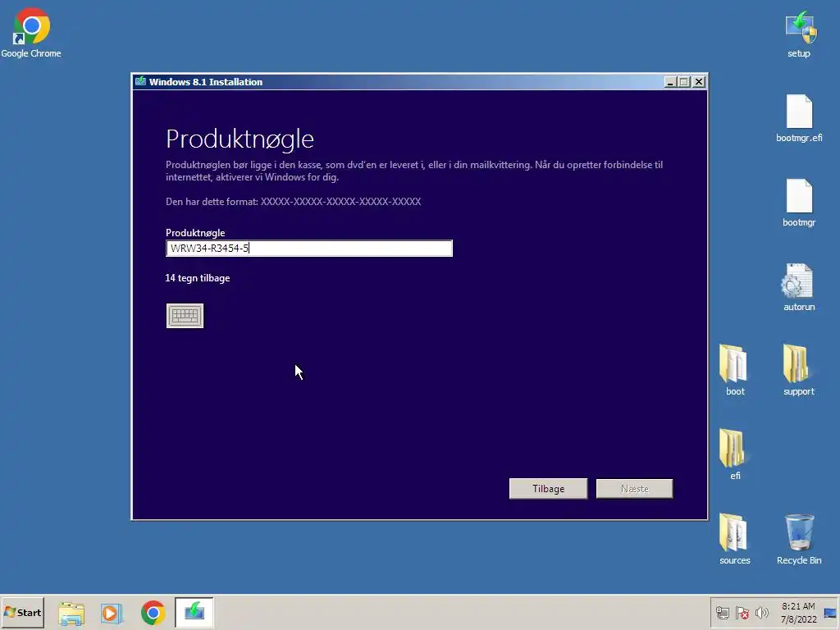The height and width of the screenshot is (630, 840).
Task: Click the Produktnøgle input field
Action: tap(309, 248)
